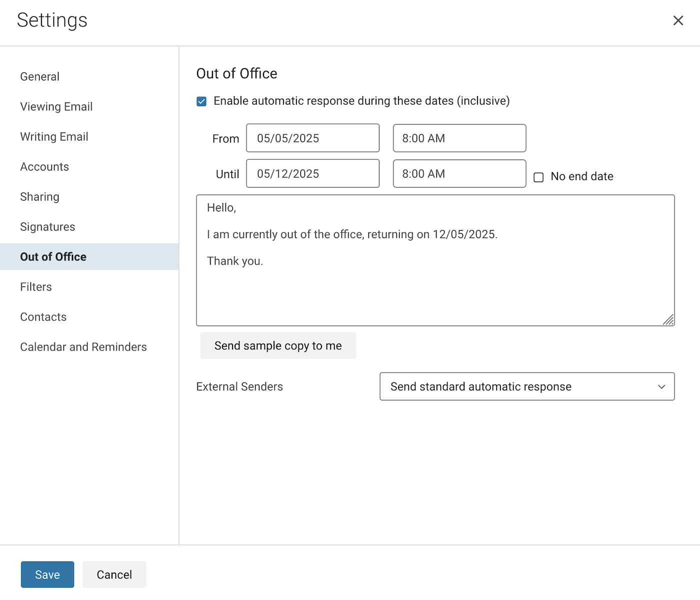Image resolution: width=700 pixels, height=600 pixels.
Task: Select Writing Email in sidebar
Action: 54,136
